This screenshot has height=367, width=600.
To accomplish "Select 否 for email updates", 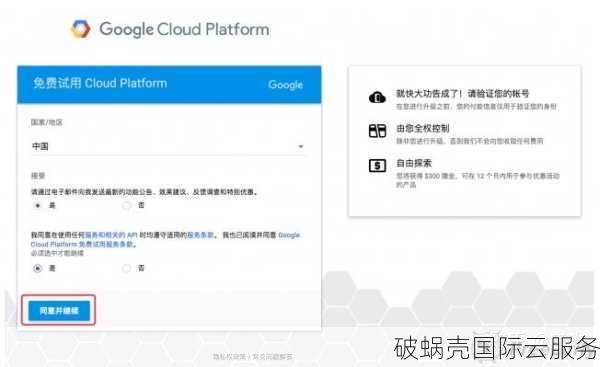I will (126, 206).
